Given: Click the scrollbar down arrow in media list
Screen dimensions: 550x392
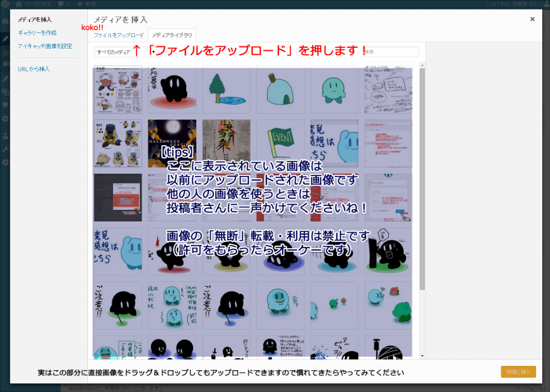Looking at the screenshot, I should click(x=422, y=355).
